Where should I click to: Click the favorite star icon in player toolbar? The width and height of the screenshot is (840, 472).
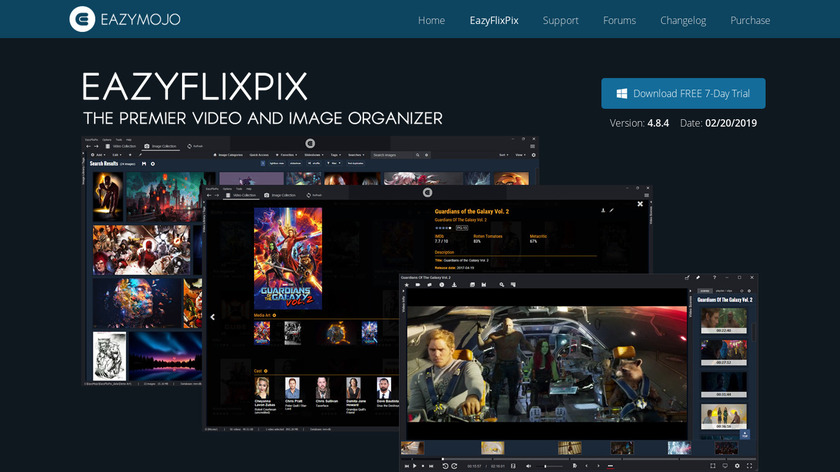(407, 284)
